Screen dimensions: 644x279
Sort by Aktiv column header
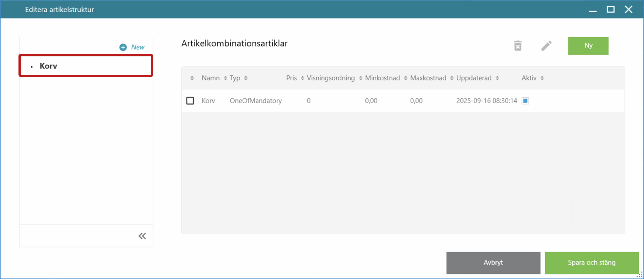coord(529,78)
